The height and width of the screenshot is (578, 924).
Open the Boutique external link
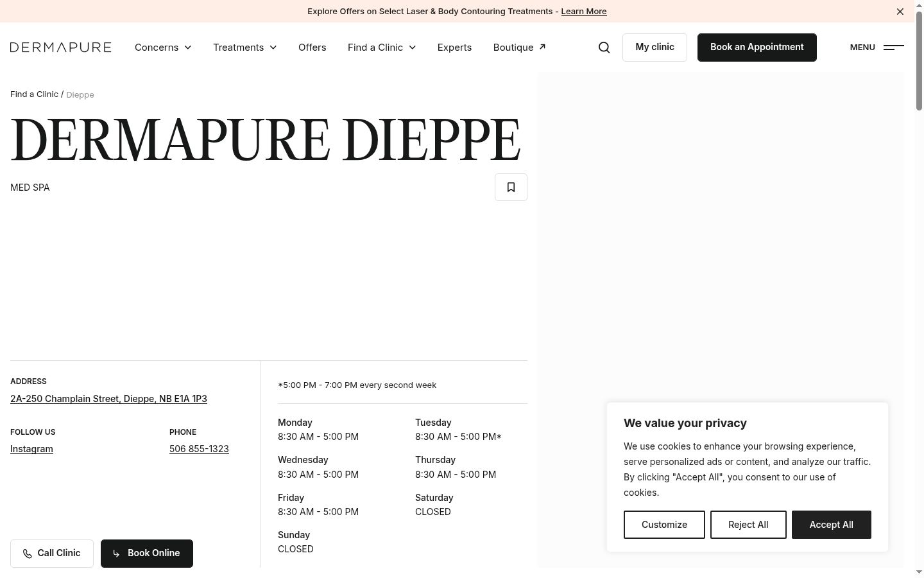coord(519,48)
